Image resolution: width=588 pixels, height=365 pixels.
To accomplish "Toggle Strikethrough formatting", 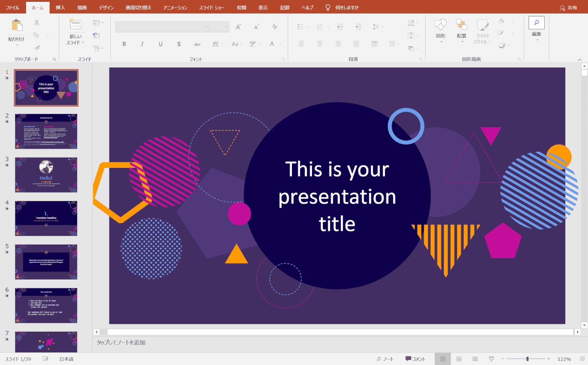I will (x=197, y=44).
